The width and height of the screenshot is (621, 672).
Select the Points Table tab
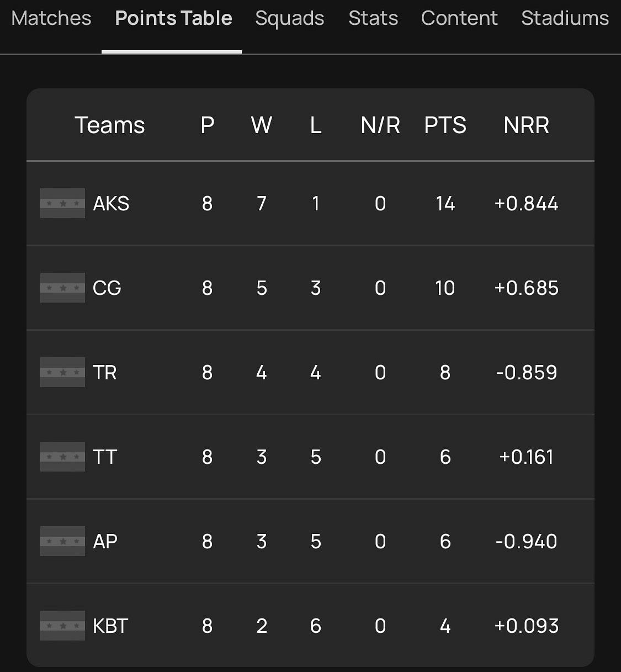(173, 18)
